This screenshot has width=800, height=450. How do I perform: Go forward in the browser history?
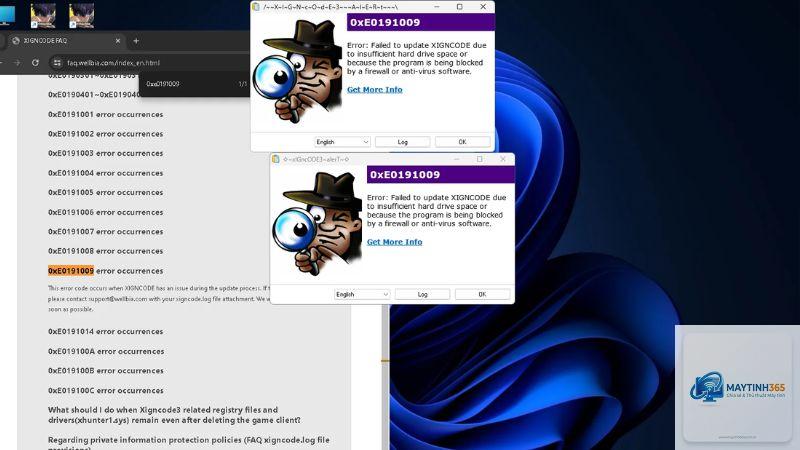tap(17, 63)
